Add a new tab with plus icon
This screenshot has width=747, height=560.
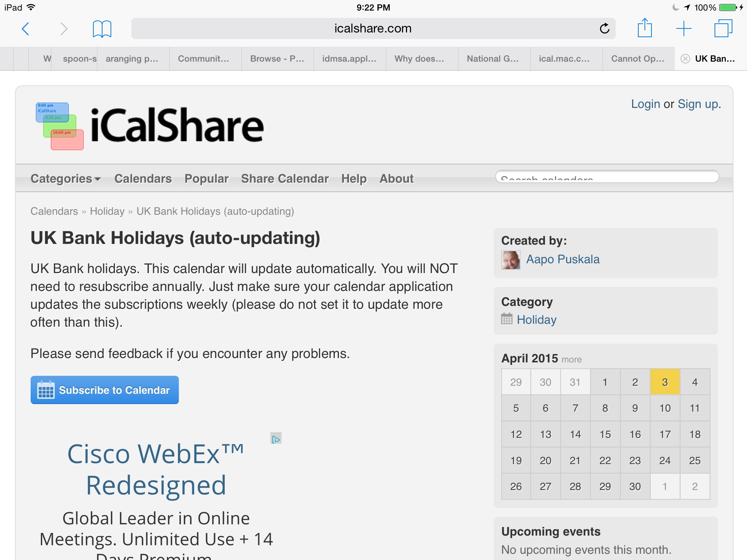point(684,28)
